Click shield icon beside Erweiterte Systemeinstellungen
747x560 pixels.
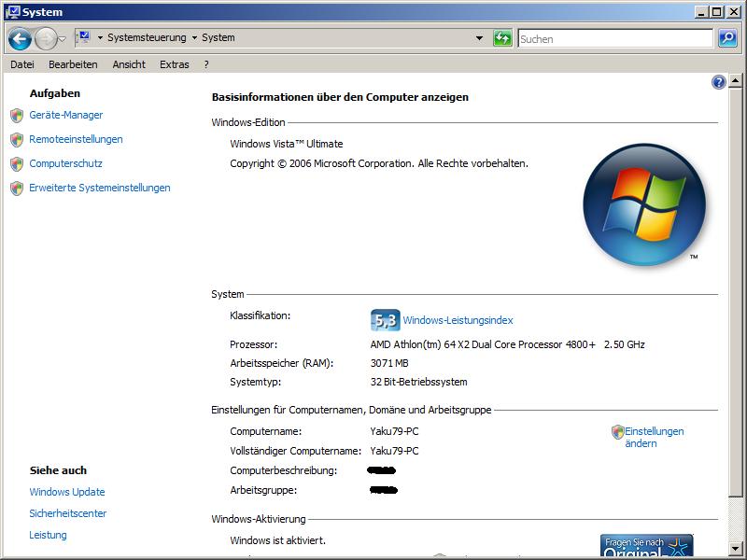coord(17,189)
